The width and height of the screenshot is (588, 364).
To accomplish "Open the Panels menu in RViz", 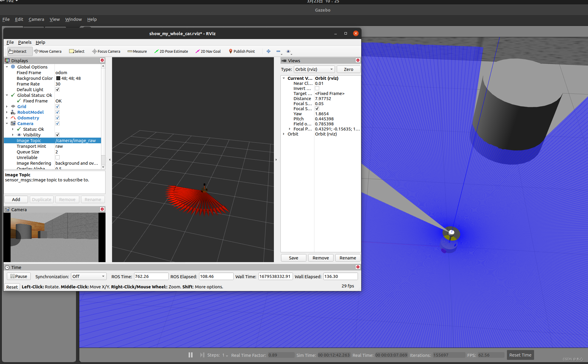I will (24, 42).
